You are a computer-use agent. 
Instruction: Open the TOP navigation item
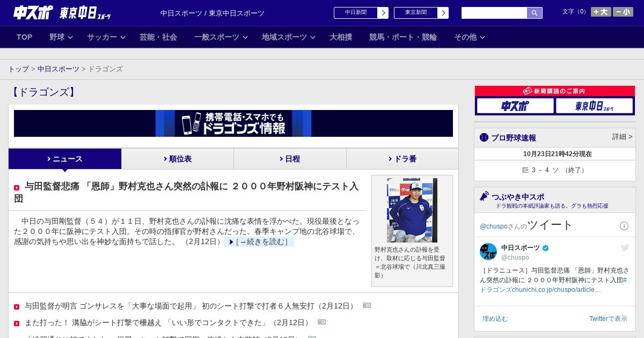tap(25, 37)
